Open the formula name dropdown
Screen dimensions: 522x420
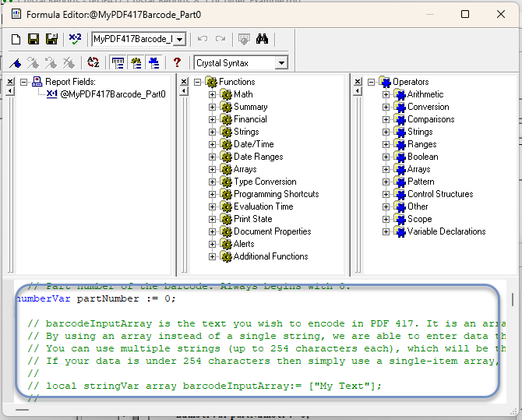click(179, 39)
